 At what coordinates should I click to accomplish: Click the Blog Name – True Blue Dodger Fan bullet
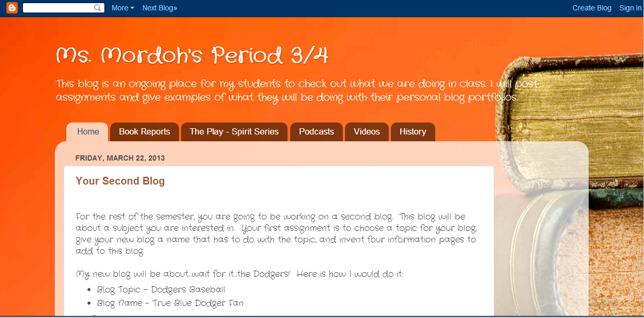170,303
